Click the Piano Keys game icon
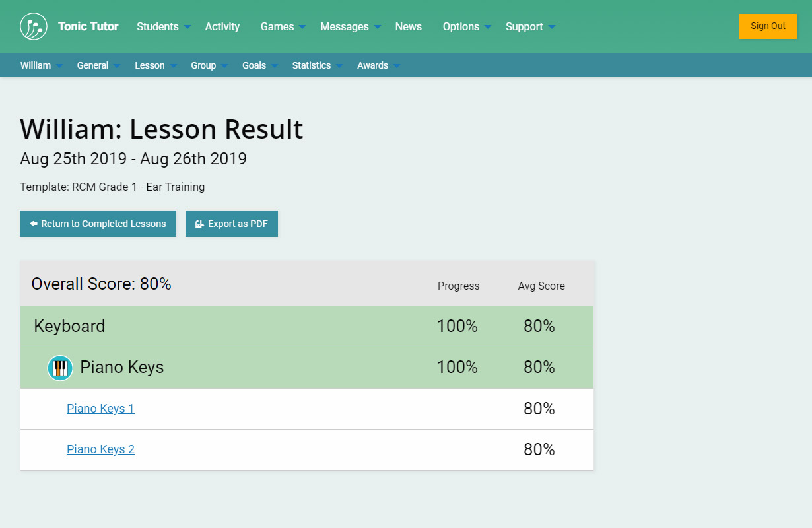 pyautogui.click(x=59, y=368)
